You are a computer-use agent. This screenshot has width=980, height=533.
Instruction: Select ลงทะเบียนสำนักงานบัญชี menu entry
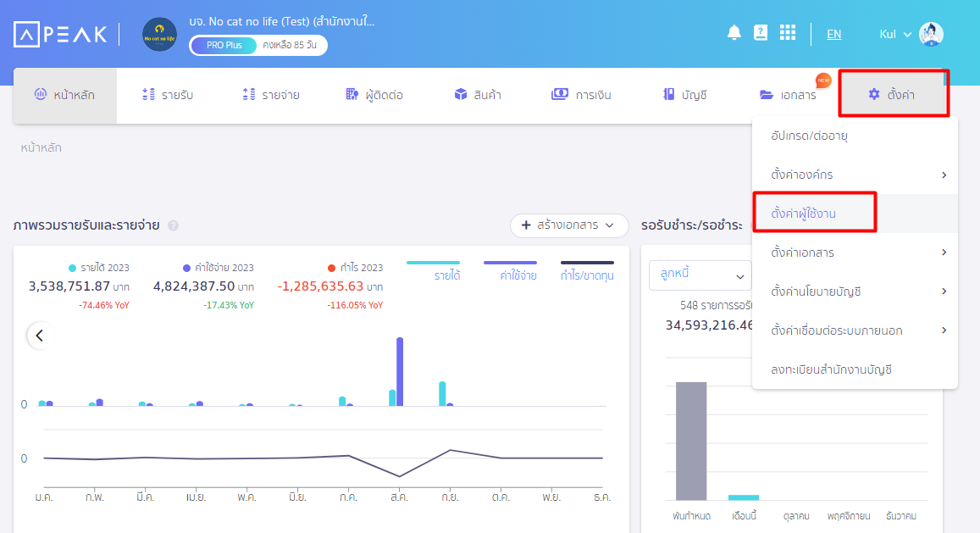pos(855,369)
